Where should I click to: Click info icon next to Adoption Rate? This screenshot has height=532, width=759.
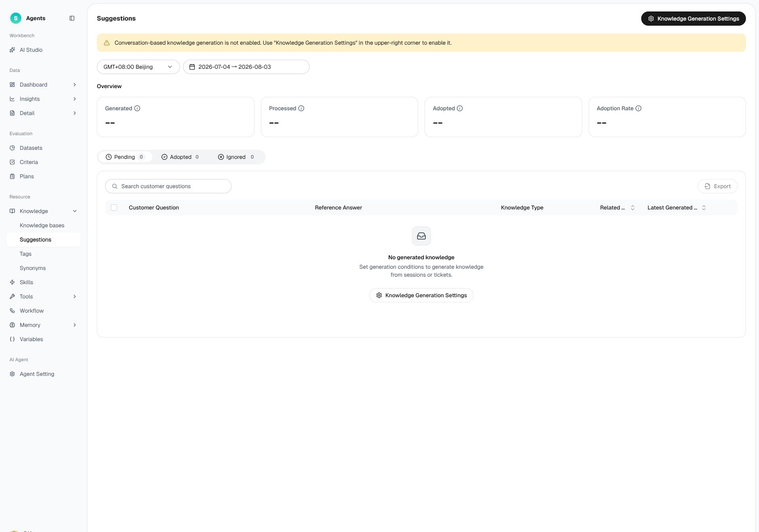click(x=638, y=108)
